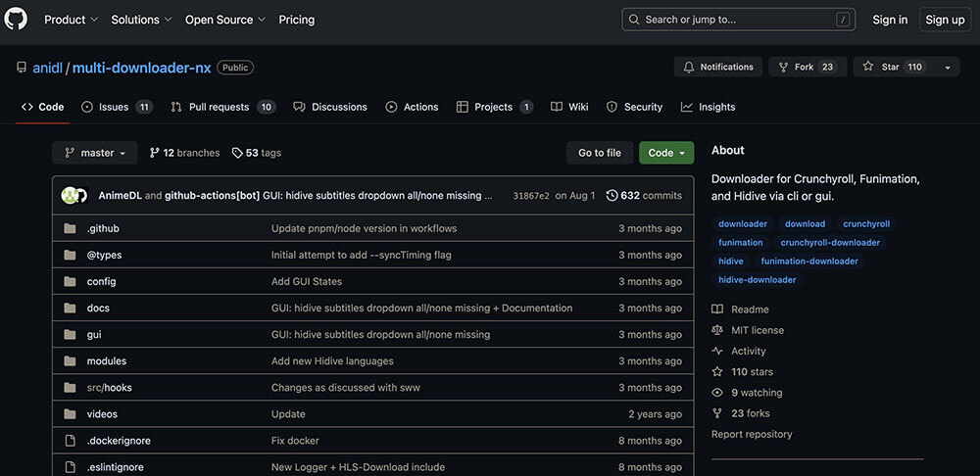View the 53 tags link
Screen dimensions: 980x476
[x=257, y=153]
